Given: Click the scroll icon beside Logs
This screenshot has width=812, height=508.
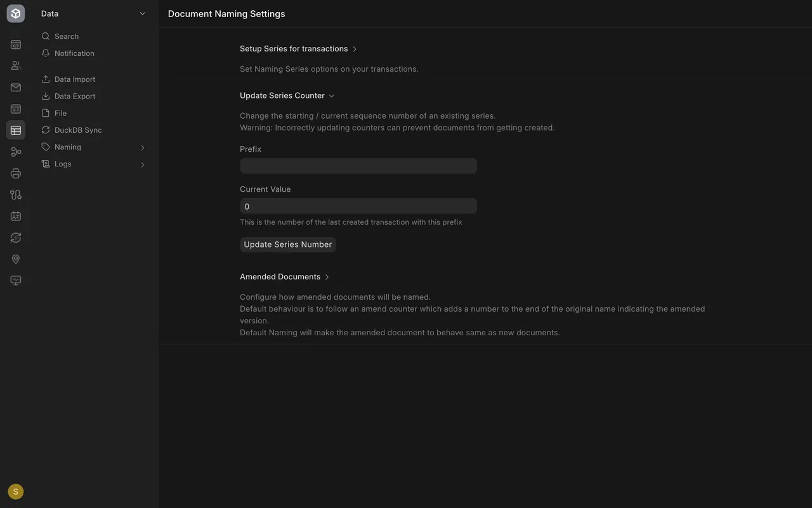Looking at the screenshot, I should (46, 164).
